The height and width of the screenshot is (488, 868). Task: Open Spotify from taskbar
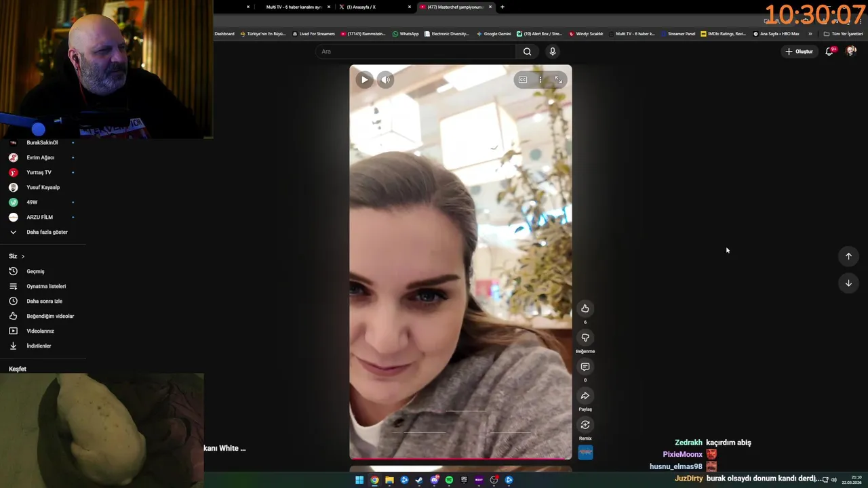pos(449,480)
